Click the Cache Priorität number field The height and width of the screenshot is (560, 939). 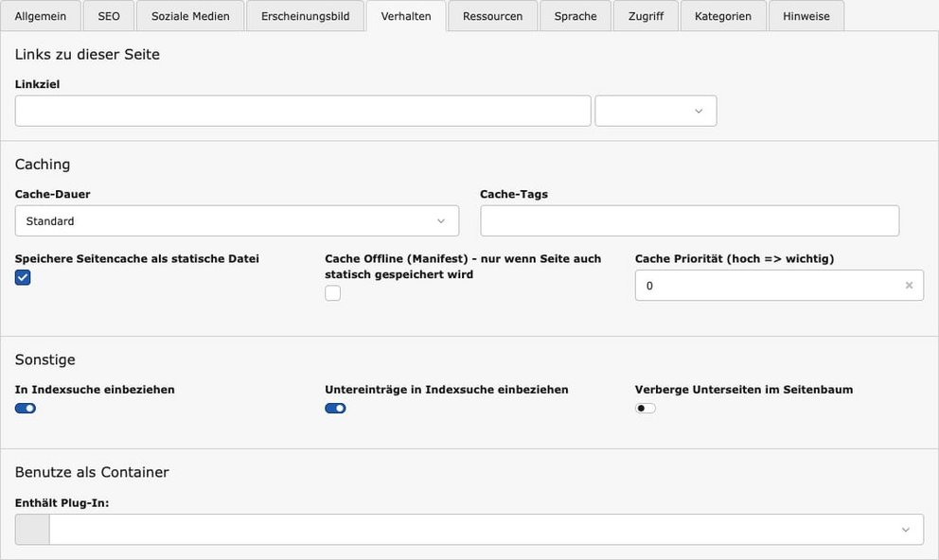click(767, 286)
